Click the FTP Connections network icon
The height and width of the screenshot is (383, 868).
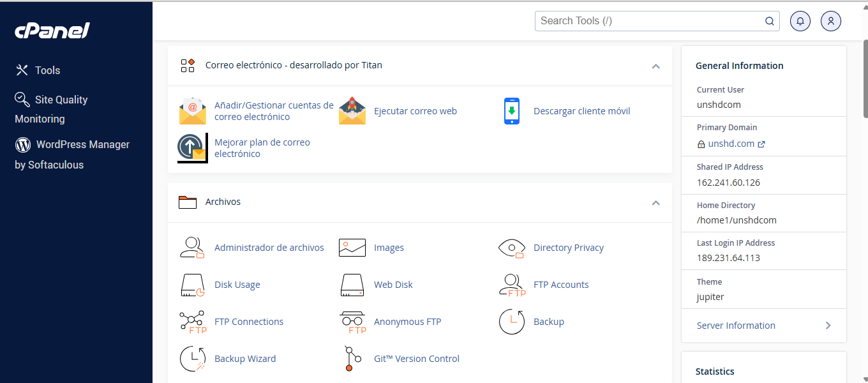(x=192, y=322)
